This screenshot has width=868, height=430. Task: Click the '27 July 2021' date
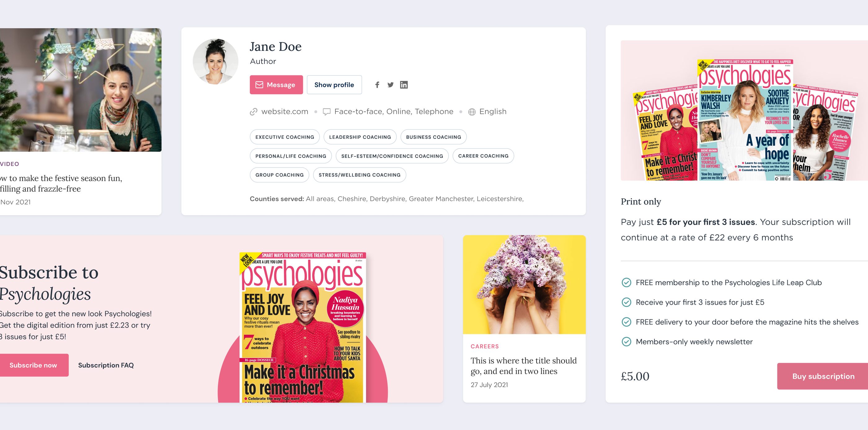click(489, 385)
